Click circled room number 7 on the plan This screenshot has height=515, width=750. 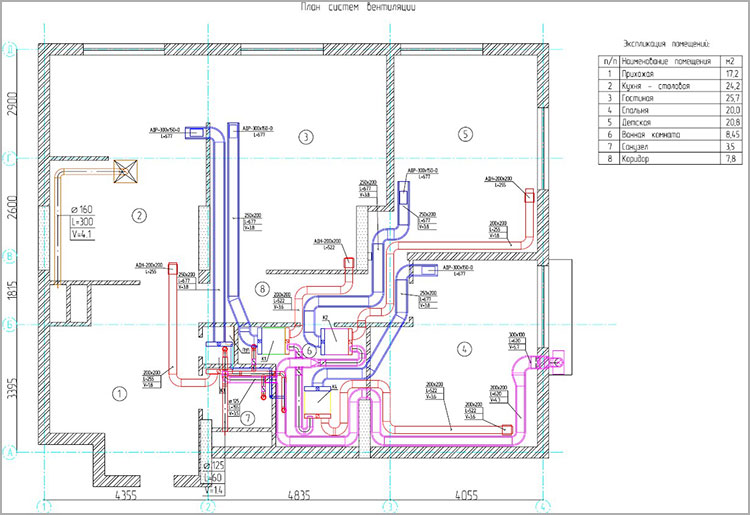248,419
